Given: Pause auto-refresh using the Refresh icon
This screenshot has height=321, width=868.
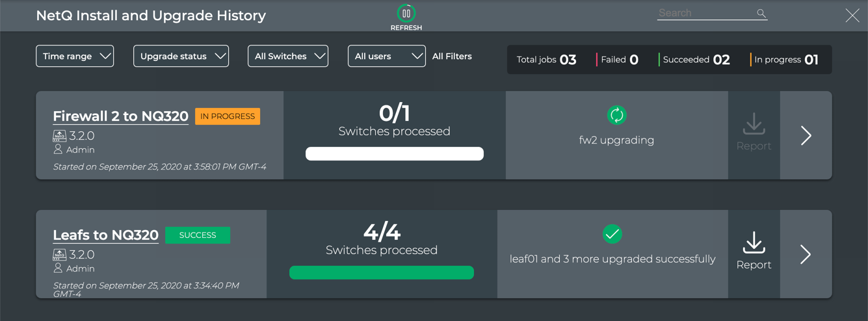Looking at the screenshot, I should tap(406, 14).
